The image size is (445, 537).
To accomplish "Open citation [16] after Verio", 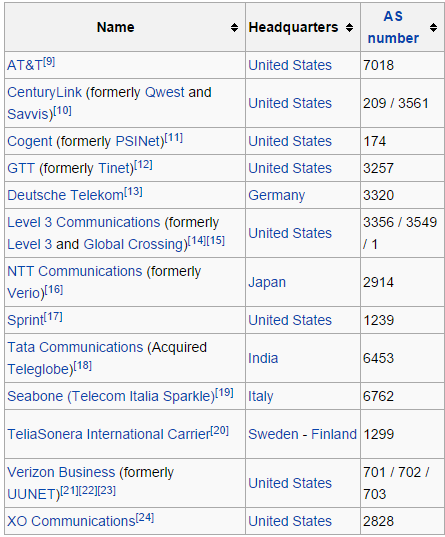I will tap(54, 290).
